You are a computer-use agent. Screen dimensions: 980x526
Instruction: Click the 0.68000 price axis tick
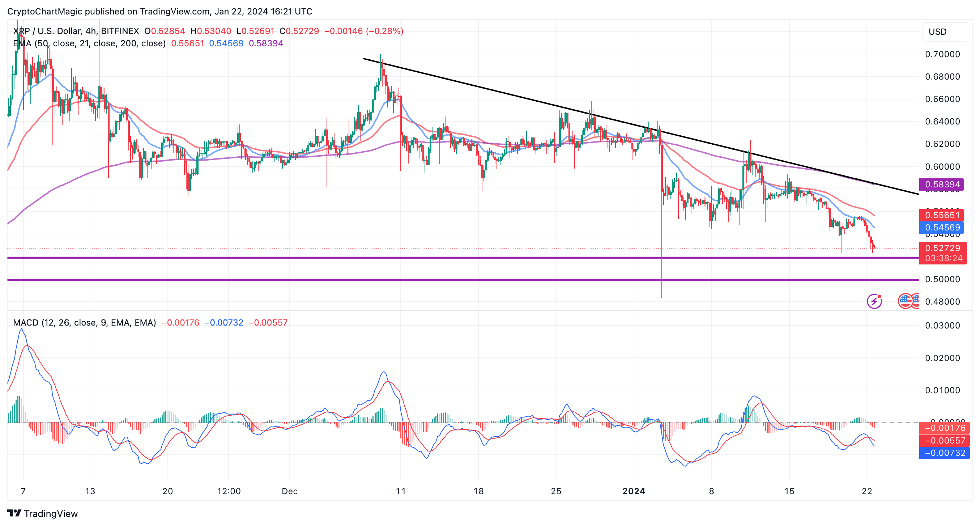point(943,76)
